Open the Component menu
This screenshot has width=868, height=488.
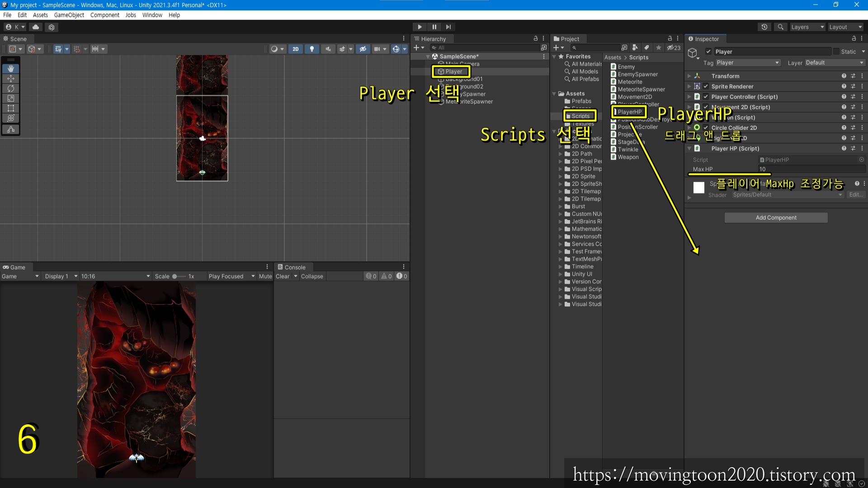104,15
